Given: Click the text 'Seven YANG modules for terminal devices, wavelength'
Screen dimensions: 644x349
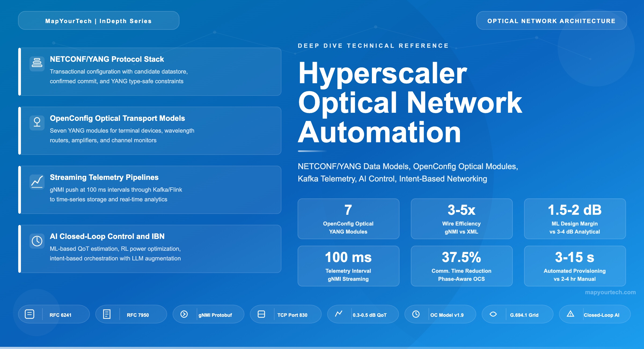Looking at the screenshot, I should click(x=122, y=131).
